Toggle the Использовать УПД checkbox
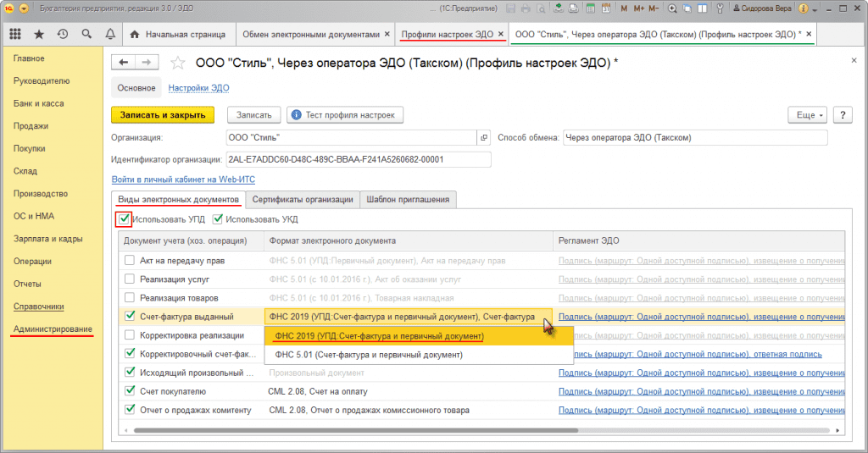The height and width of the screenshot is (453, 868). 124,219
